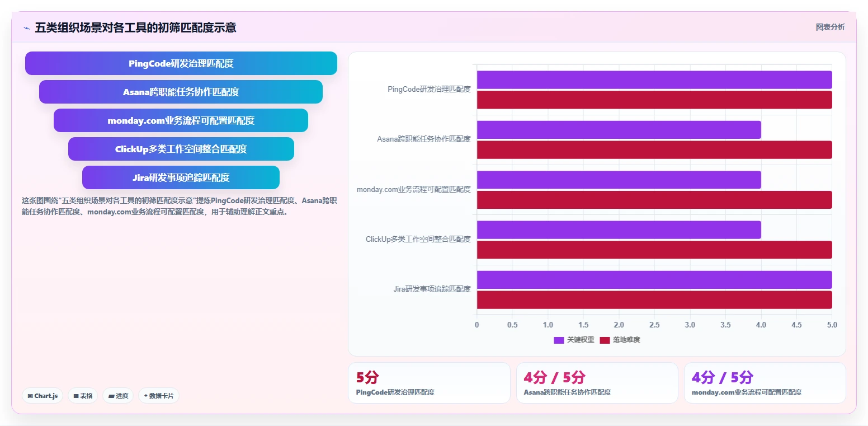Select the PingCode研发治理匹配度 funnel bar

tap(181, 63)
